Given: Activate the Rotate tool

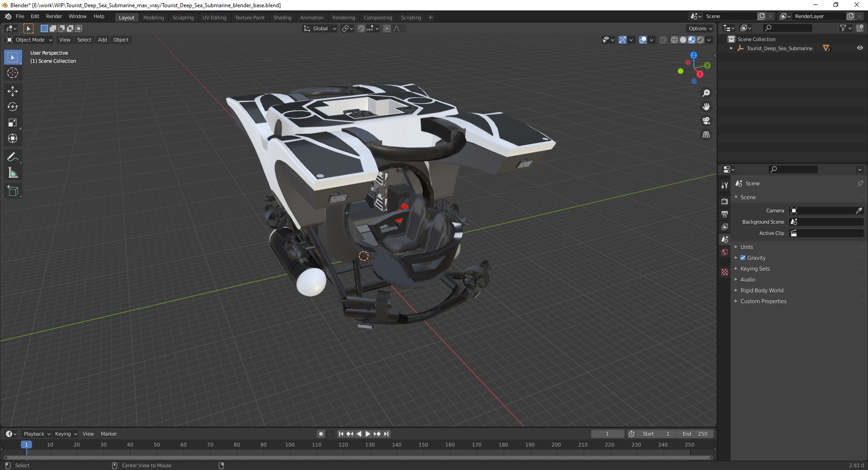Looking at the screenshot, I should click(x=13, y=107).
